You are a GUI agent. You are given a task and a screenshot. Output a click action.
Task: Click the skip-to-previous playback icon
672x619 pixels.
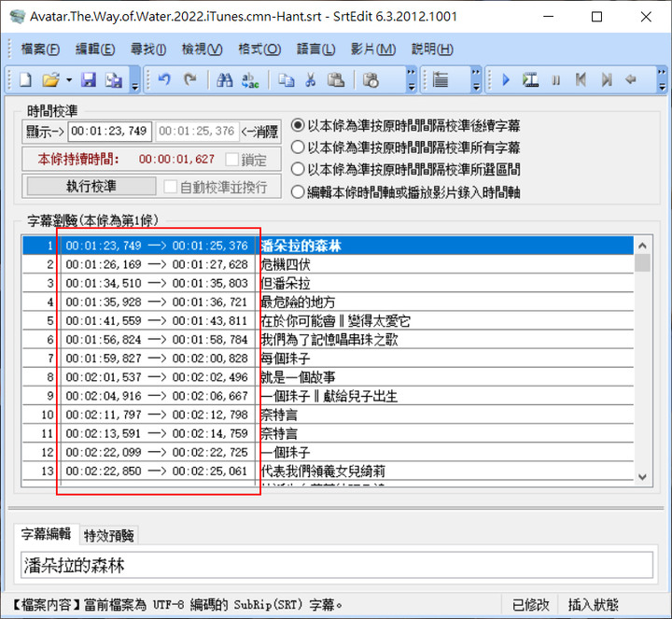coord(581,79)
